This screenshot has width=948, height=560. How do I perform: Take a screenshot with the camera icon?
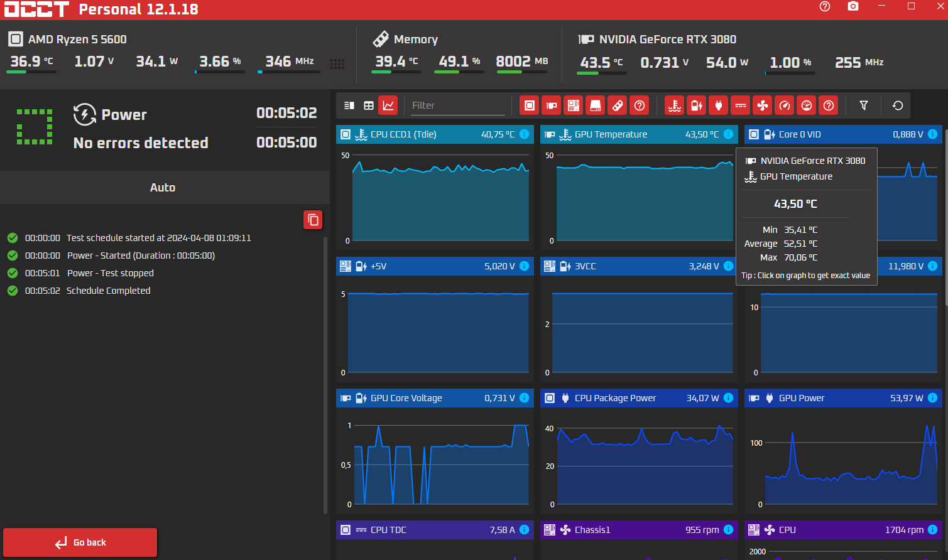tap(853, 6)
